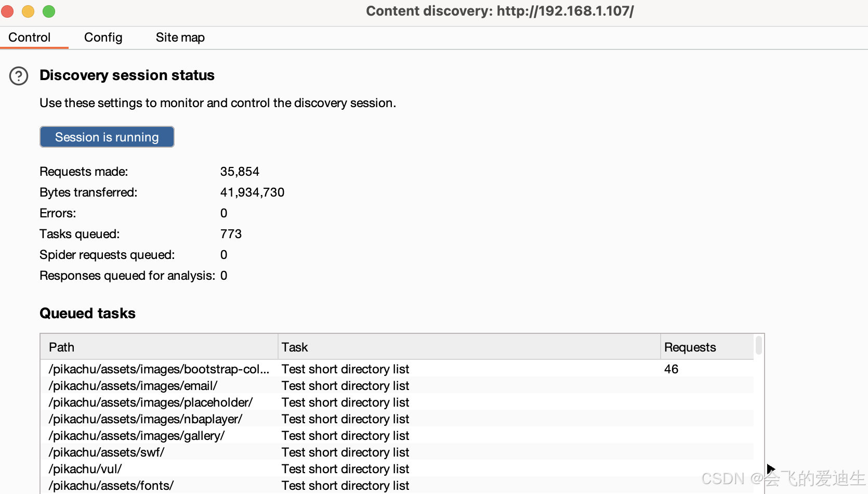Image resolution: width=868 pixels, height=494 pixels.
Task: Click the Test short directory list cell for vul/
Action: click(x=345, y=469)
